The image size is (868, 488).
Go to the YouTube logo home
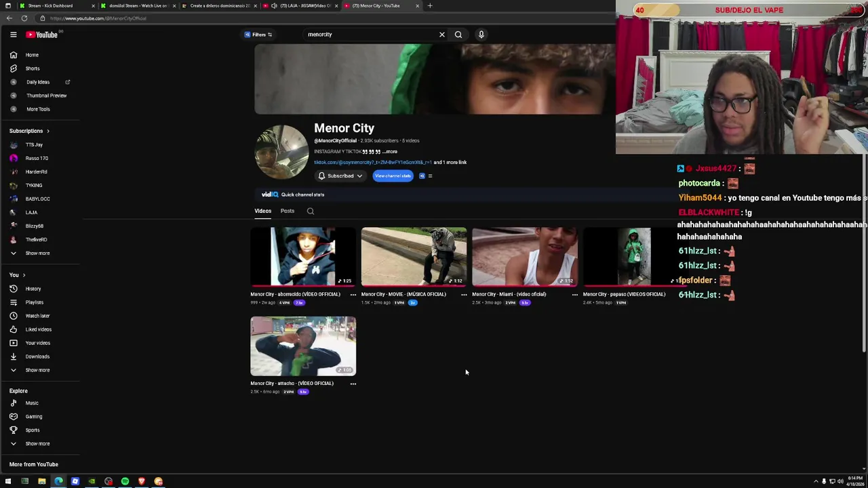point(42,35)
